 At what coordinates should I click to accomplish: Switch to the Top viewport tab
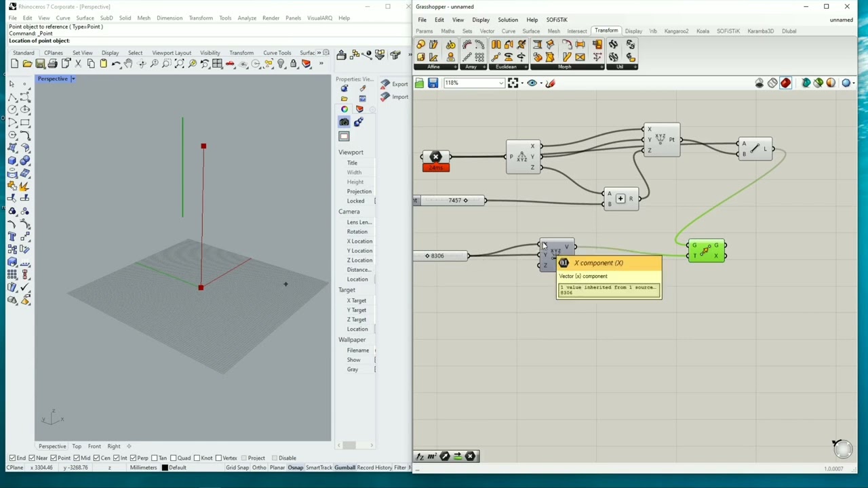coord(77,446)
